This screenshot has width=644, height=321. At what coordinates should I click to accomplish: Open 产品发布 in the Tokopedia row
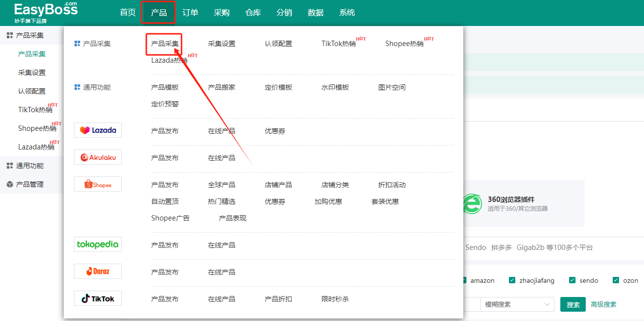pyautogui.click(x=165, y=245)
